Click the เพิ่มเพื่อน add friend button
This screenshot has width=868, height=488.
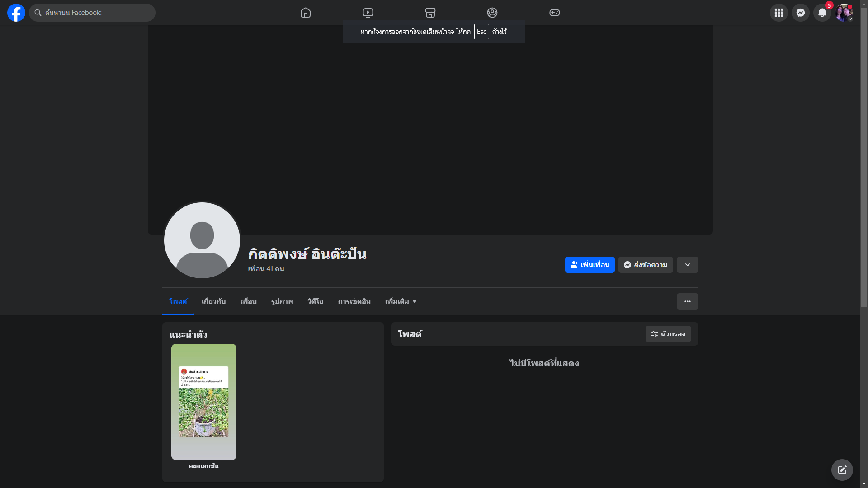click(x=590, y=265)
